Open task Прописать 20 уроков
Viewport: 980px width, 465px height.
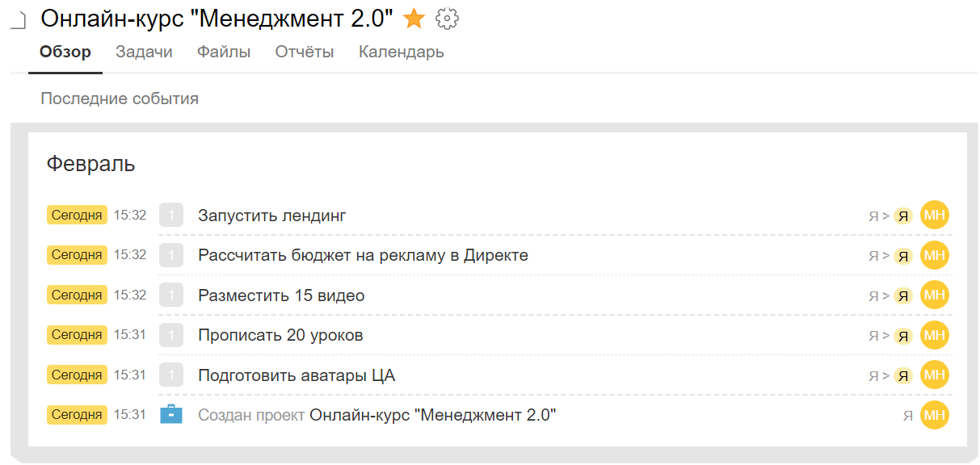tap(280, 335)
